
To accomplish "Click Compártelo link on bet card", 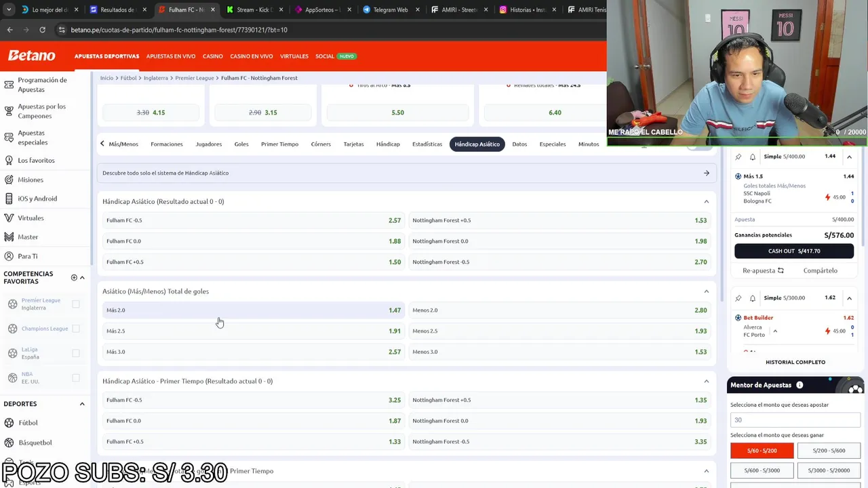I will pos(820,270).
